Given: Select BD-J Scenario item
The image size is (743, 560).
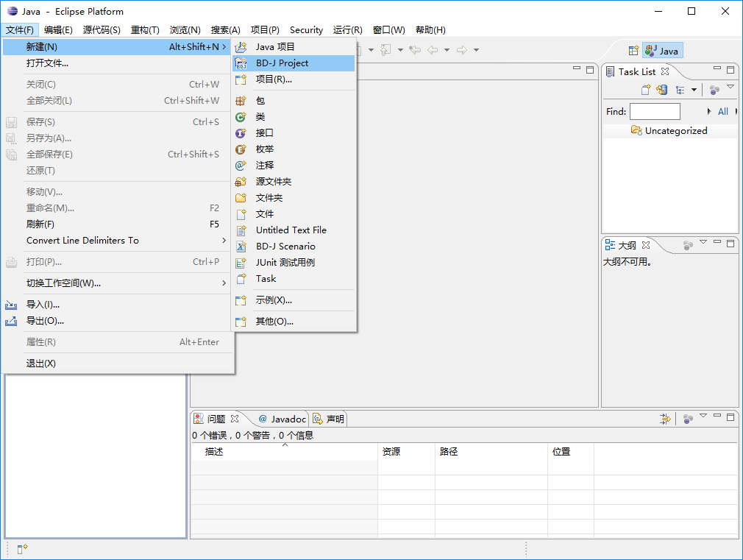Looking at the screenshot, I should click(294, 246).
